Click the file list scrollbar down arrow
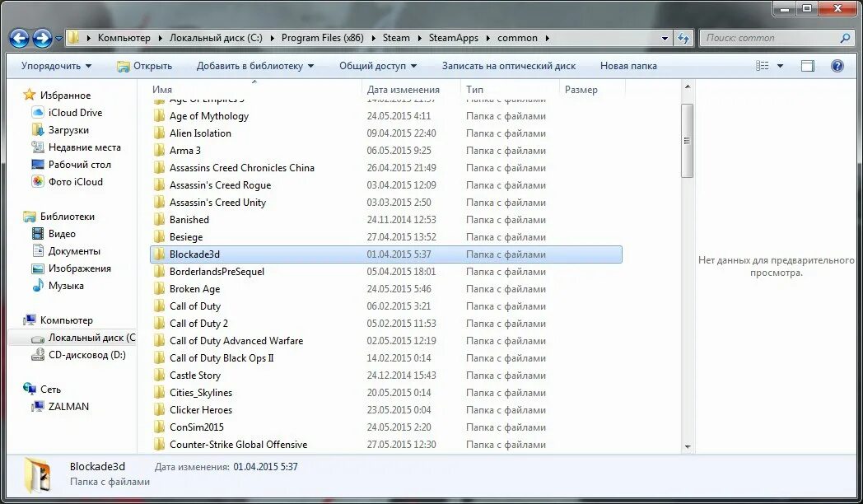The width and height of the screenshot is (863, 504). 688,447
